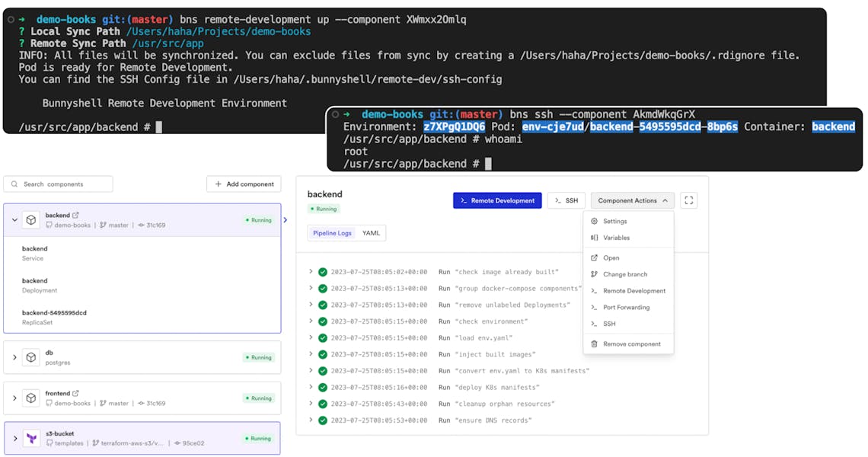Click the s3-bucket Terraform icon

pyautogui.click(x=31, y=439)
